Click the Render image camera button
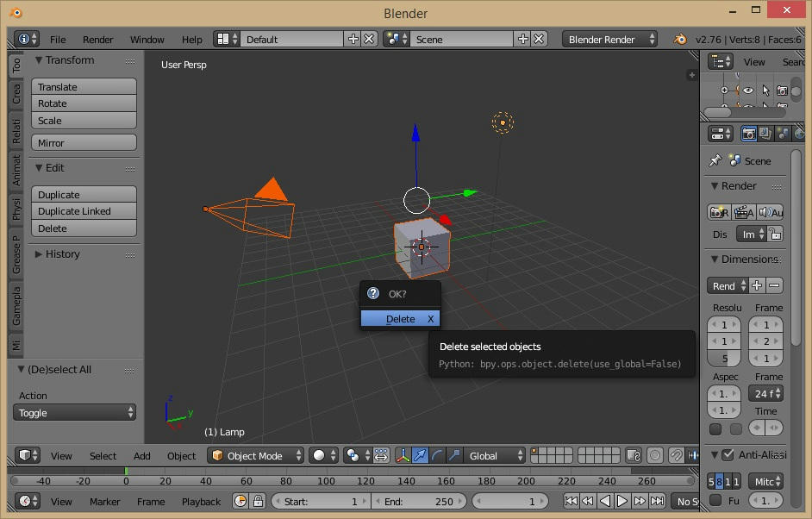The image size is (812, 519). [716, 212]
